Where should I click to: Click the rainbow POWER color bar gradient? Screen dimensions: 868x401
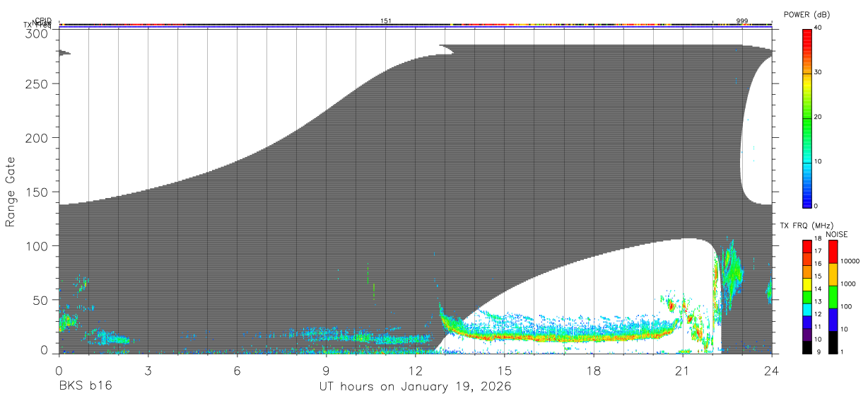point(807,117)
